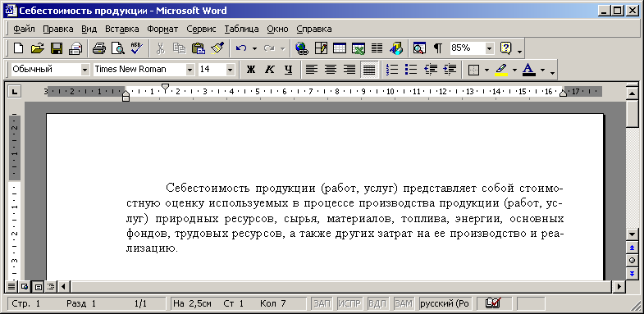
Task: Open the Drawing toolbar icon
Action: coord(396,48)
